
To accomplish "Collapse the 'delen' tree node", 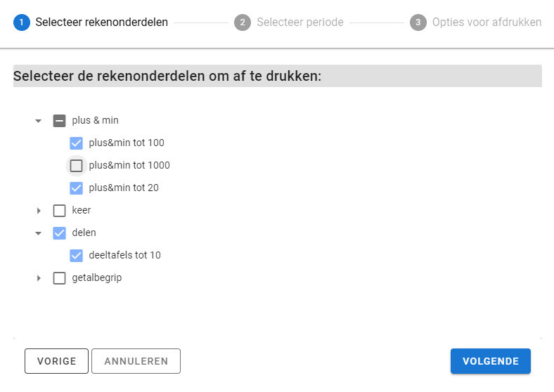I will (39, 233).
